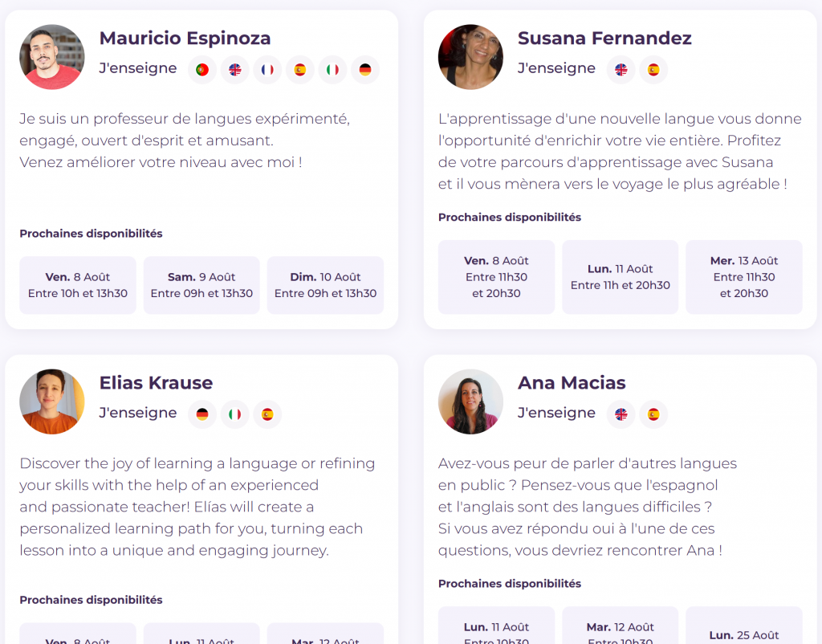This screenshot has width=822, height=644.
Task: Click Elias Krause's Italian flag icon
Action: tap(235, 414)
